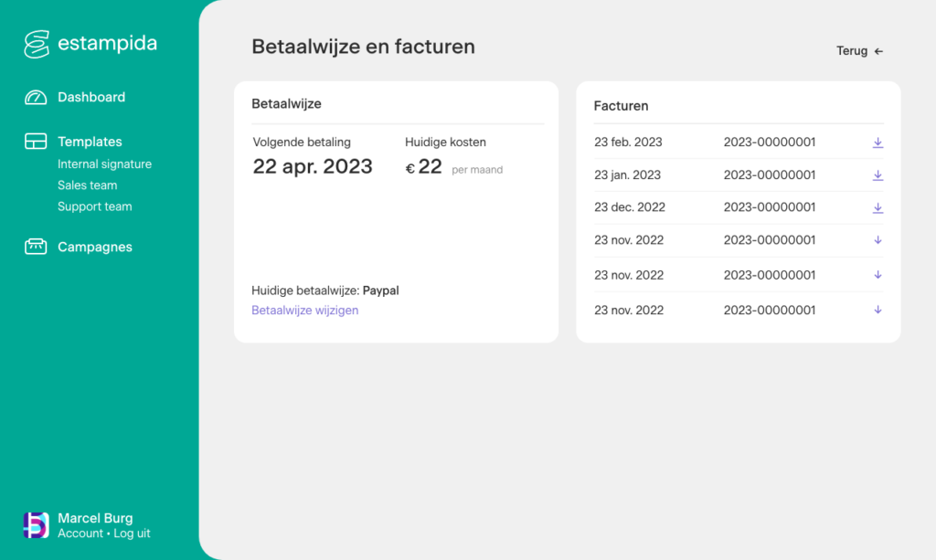Go to Campagnes
Image resolution: width=936 pixels, height=560 pixels.
tap(95, 247)
